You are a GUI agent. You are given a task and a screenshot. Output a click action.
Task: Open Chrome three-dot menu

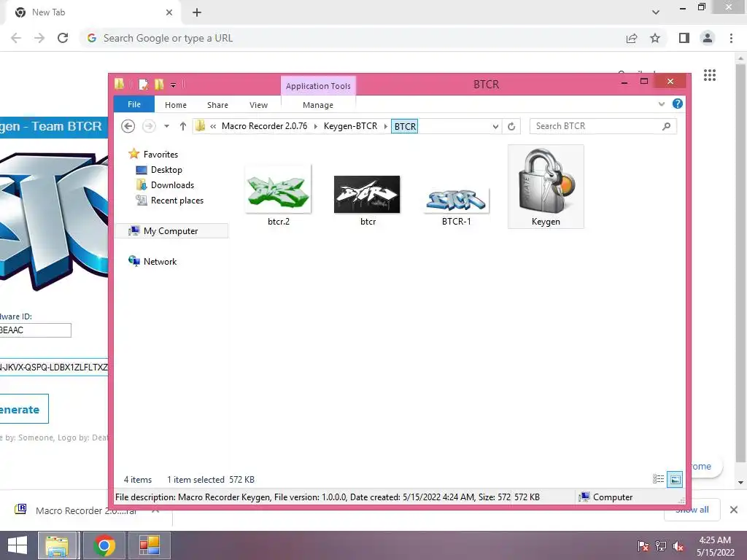tap(731, 38)
